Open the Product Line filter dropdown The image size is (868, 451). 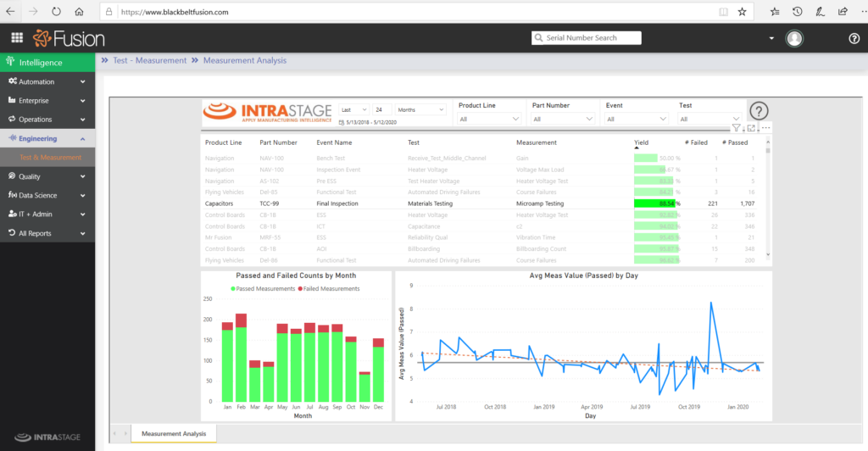point(489,119)
